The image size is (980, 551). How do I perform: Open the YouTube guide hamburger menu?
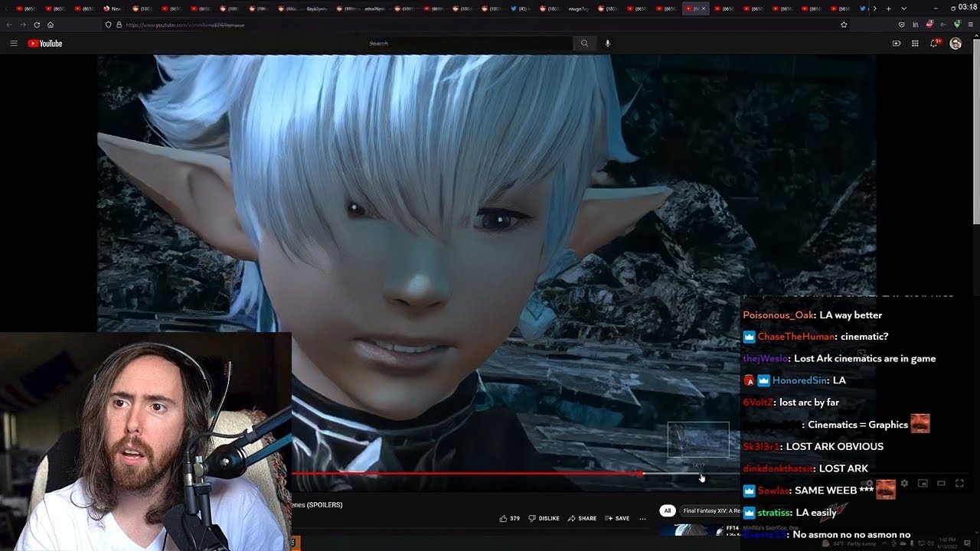pos(14,44)
